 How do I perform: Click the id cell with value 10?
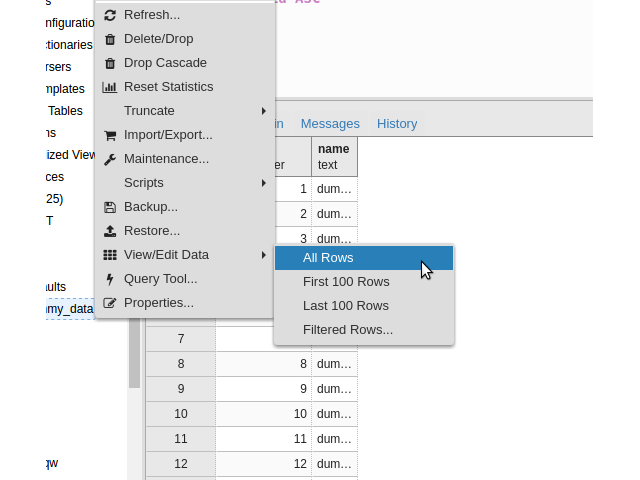click(x=264, y=414)
